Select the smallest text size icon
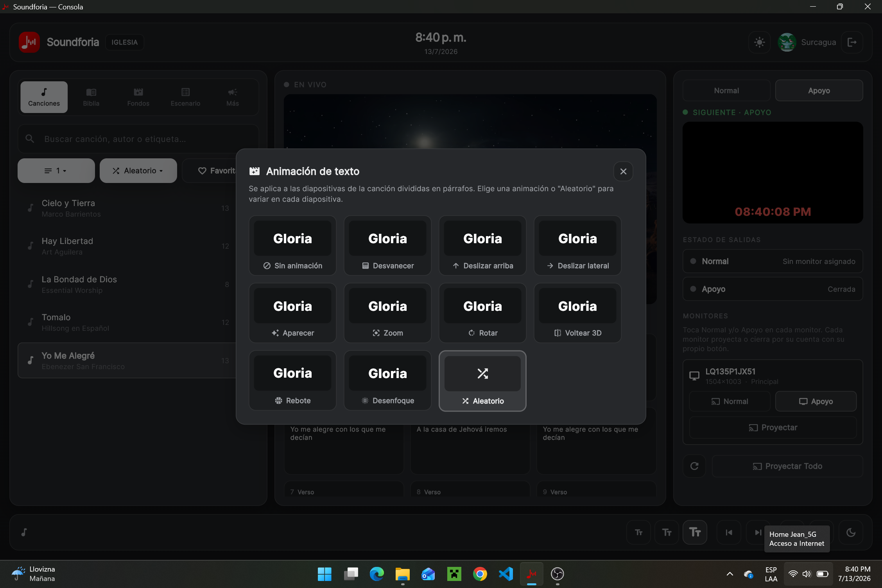The height and width of the screenshot is (588, 882). (x=638, y=532)
